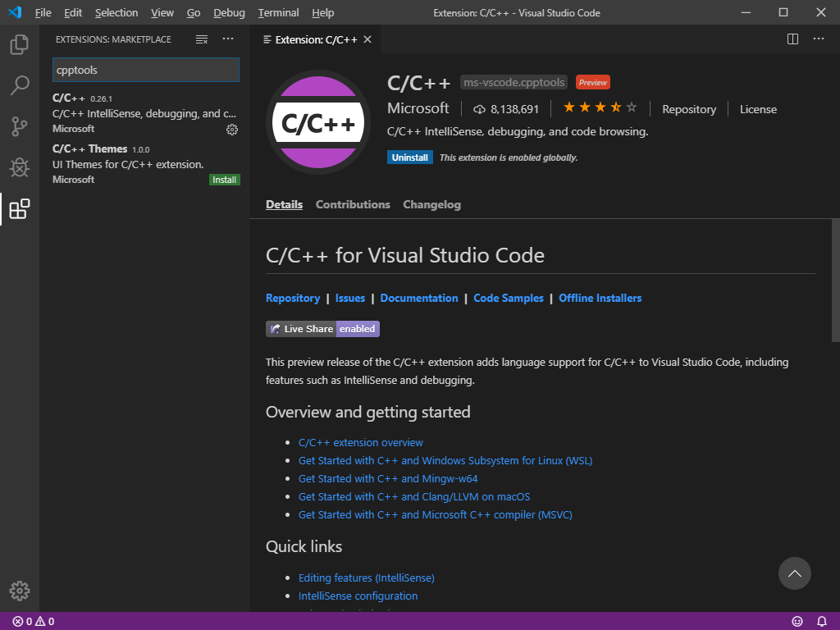Click the readme vertical scrollbar thumb
Screen dimensions: 840x630
[835, 281]
